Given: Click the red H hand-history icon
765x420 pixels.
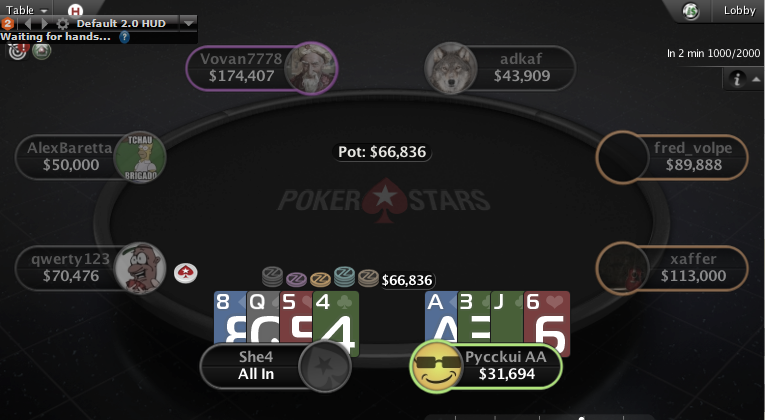Looking at the screenshot, I should pos(75,10).
